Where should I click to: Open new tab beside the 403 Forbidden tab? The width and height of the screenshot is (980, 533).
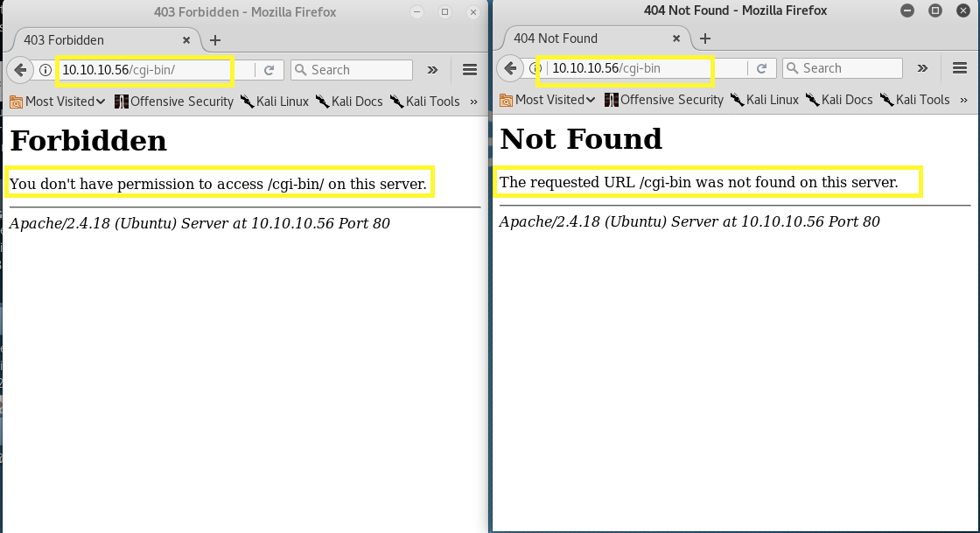tap(215, 40)
